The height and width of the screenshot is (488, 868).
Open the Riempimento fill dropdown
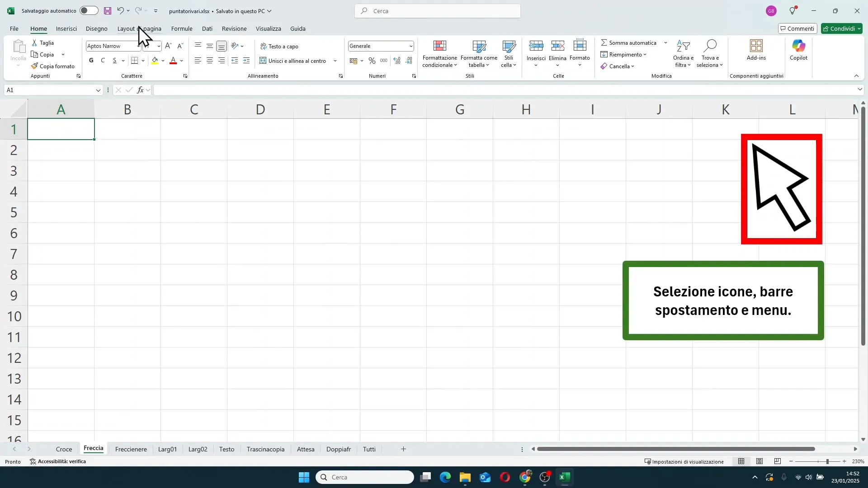coord(623,55)
